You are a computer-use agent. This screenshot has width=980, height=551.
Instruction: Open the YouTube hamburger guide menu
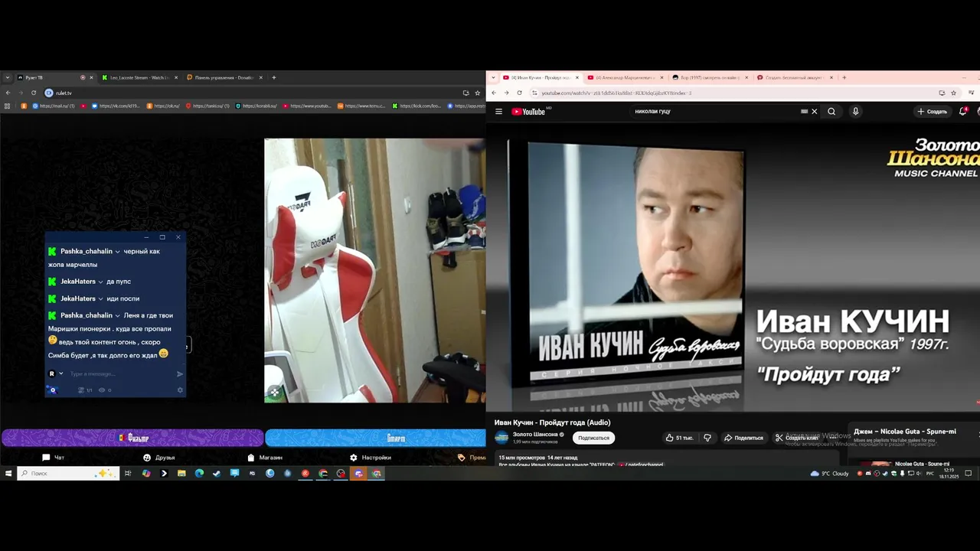click(x=498, y=112)
